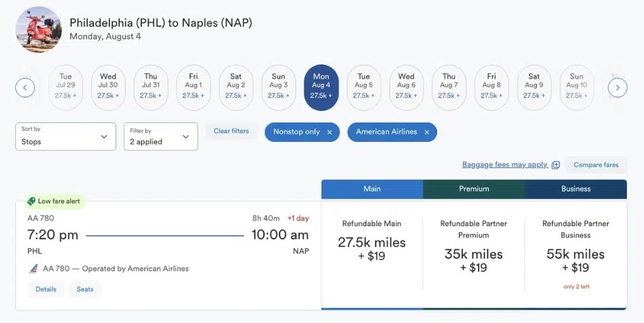Click the American Airlines logo icon
Viewport: 644px width, 323px height.
33,269
